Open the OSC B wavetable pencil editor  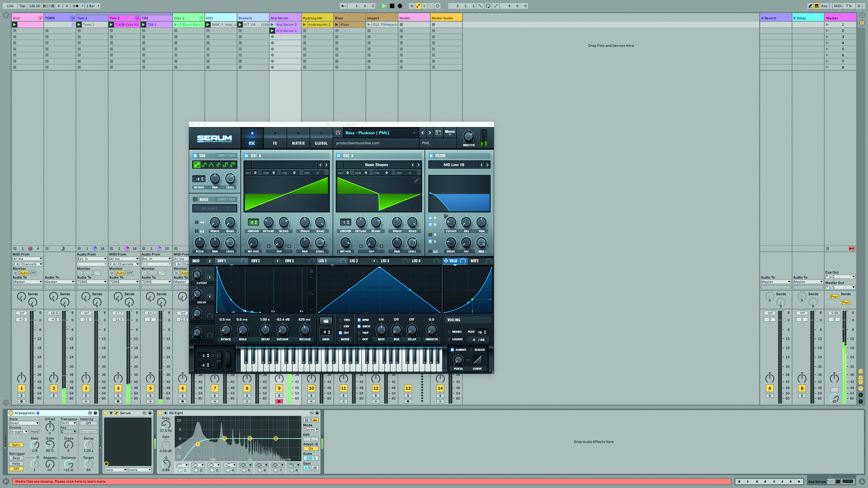point(417,180)
